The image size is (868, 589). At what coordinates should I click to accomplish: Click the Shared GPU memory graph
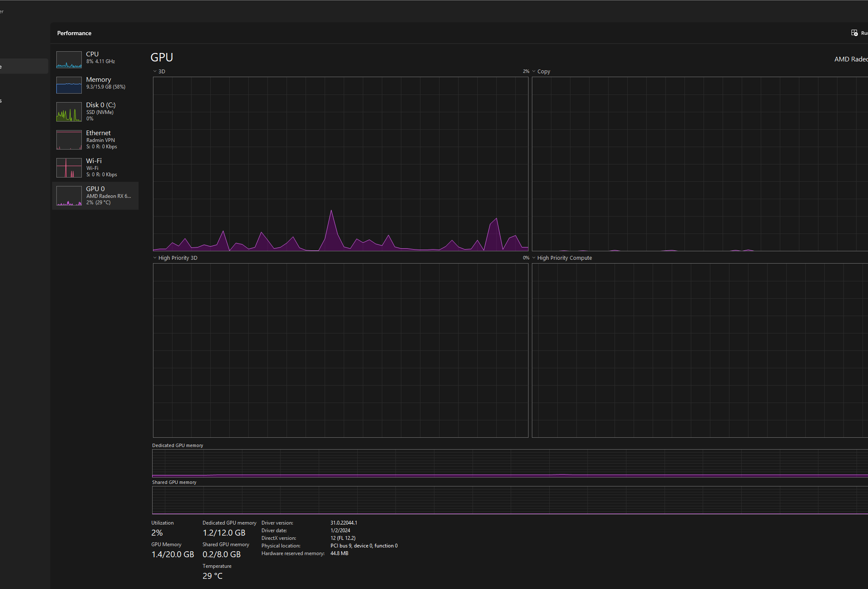point(510,500)
